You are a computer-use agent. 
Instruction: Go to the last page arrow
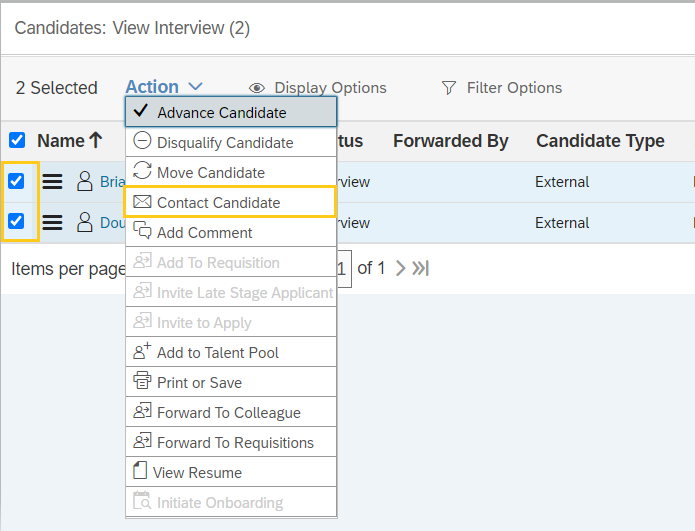point(421,268)
